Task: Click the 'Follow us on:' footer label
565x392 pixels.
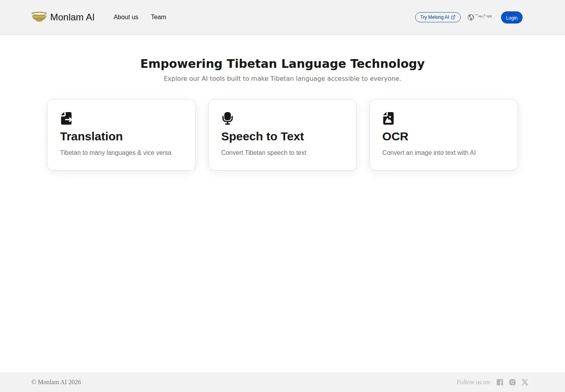Action: pyautogui.click(x=474, y=382)
